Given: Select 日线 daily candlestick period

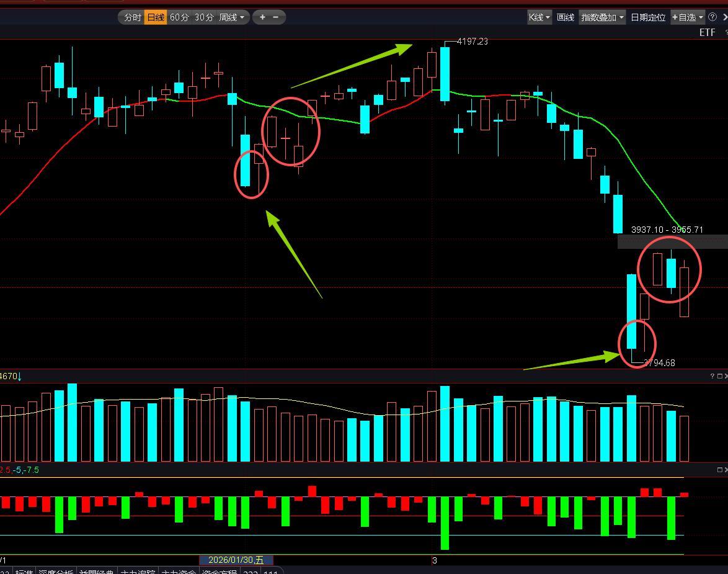Looking at the screenshot, I should (155, 17).
